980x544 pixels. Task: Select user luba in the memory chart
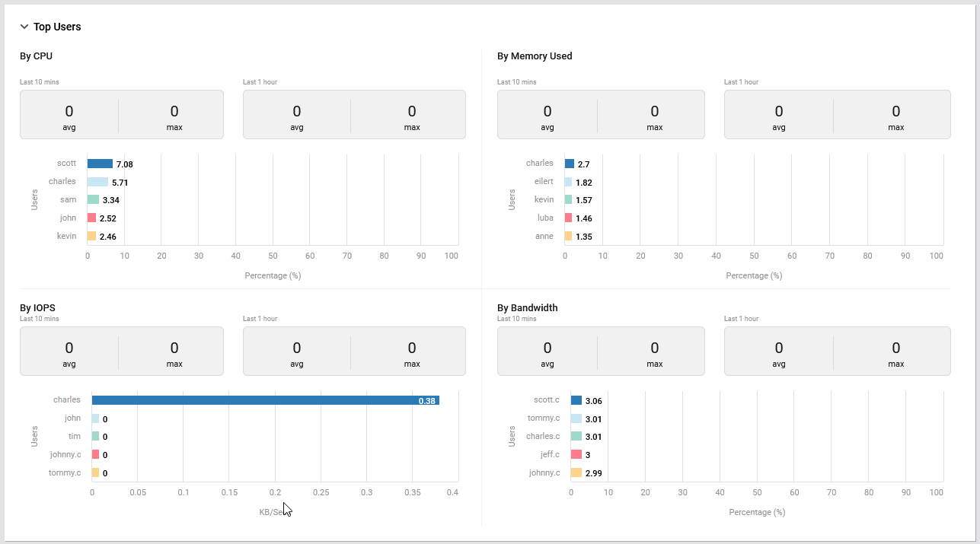[545, 218]
